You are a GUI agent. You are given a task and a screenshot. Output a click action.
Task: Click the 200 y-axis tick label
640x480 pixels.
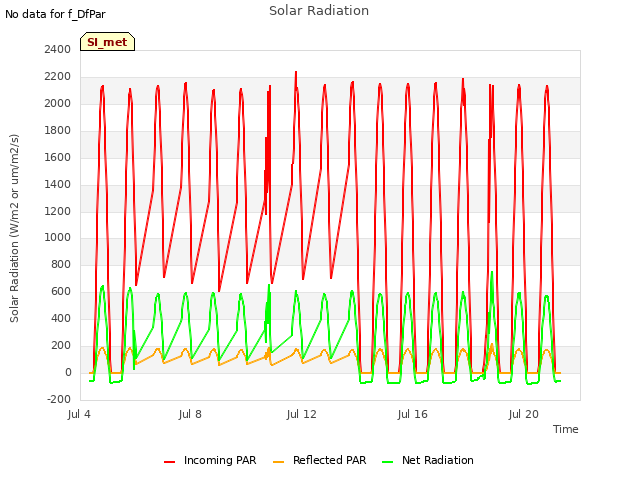(x=61, y=345)
